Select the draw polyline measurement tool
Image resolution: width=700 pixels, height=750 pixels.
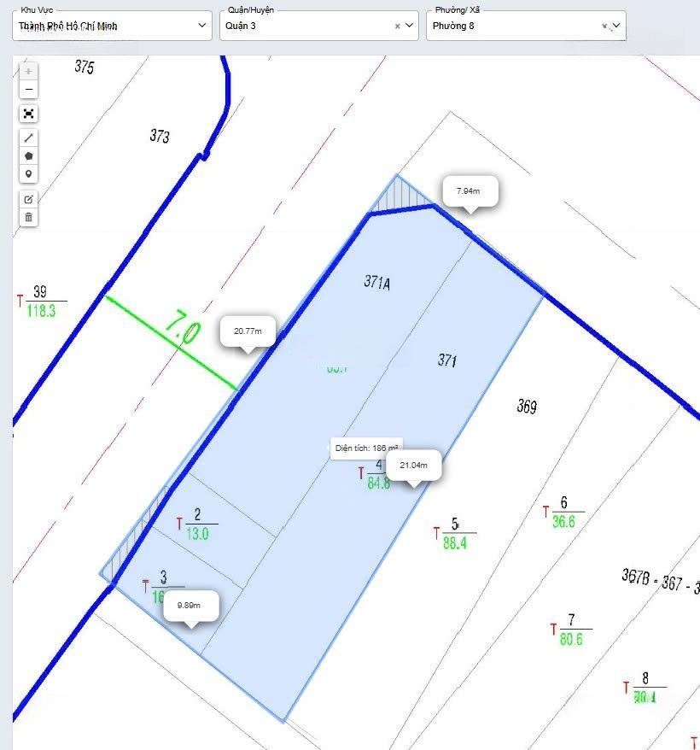29,138
